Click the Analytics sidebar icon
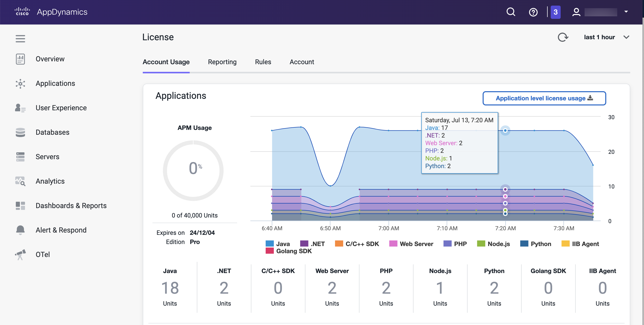 point(20,181)
